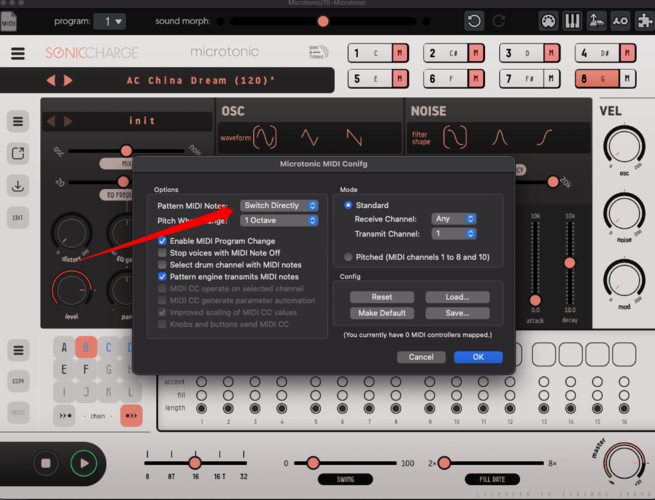Toggle mute on drum channel 1
655x500 pixels.
point(400,53)
